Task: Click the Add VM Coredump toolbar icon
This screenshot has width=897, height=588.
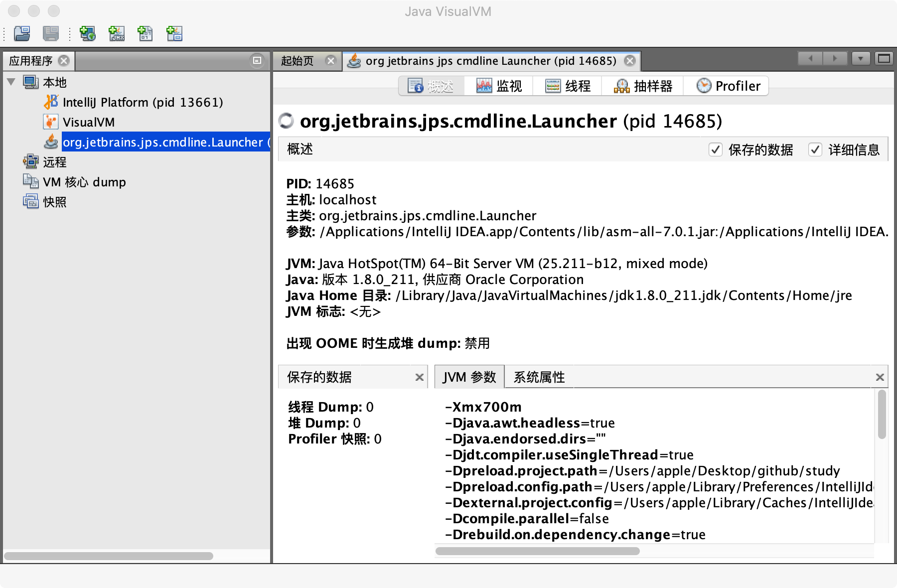Action: (146, 33)
